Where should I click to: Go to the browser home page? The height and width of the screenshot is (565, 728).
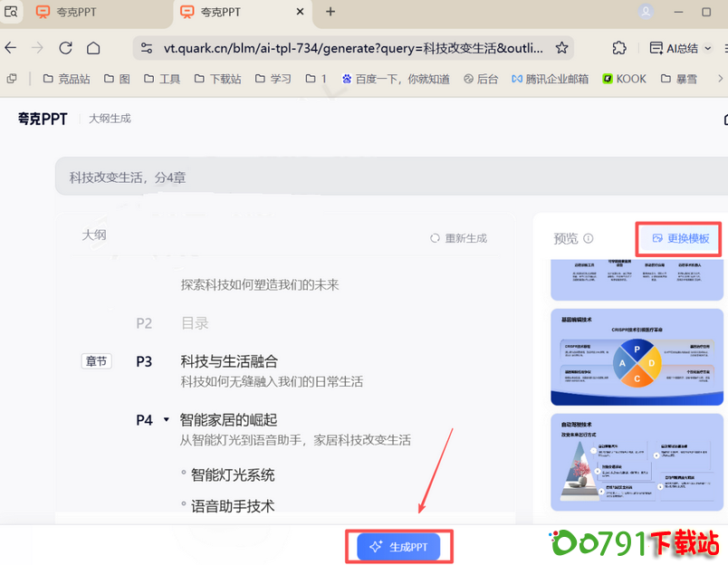tap(93, 48)
